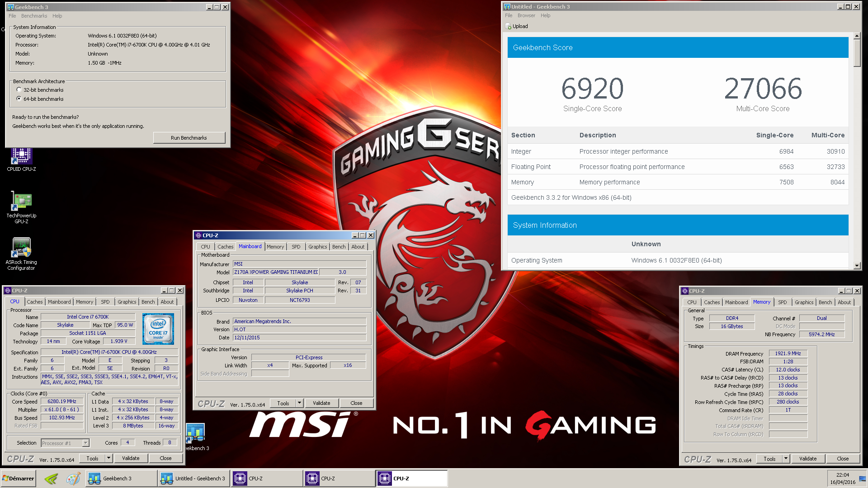868x488 pixels.
Task: Click the Core Voltage 1.939 V field
Action: point(119,341)
